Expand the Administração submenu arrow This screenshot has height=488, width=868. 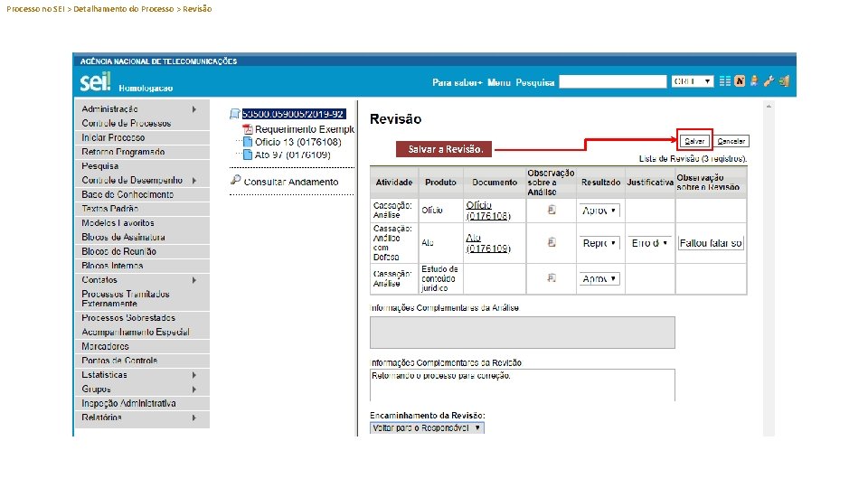pos(194,109)
